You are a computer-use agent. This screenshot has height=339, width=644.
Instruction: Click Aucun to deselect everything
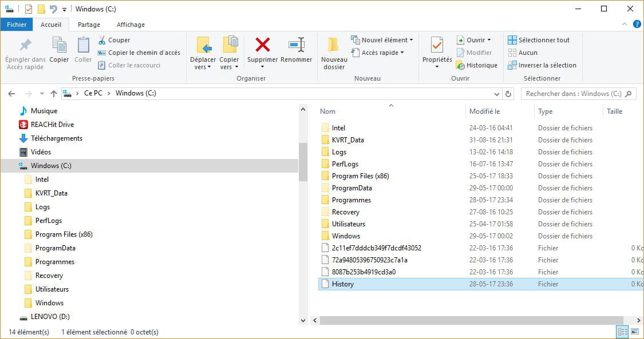[523, 53]
